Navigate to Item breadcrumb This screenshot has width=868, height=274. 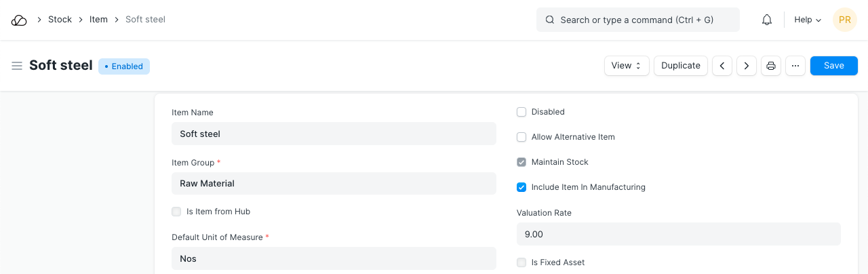[98, 20]
